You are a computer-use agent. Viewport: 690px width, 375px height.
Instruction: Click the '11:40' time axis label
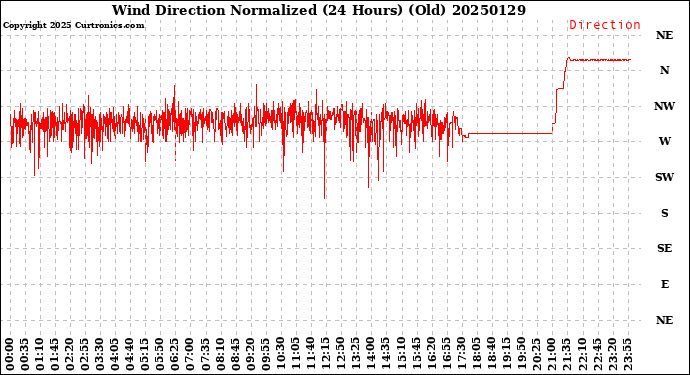[x=311, y=355]
